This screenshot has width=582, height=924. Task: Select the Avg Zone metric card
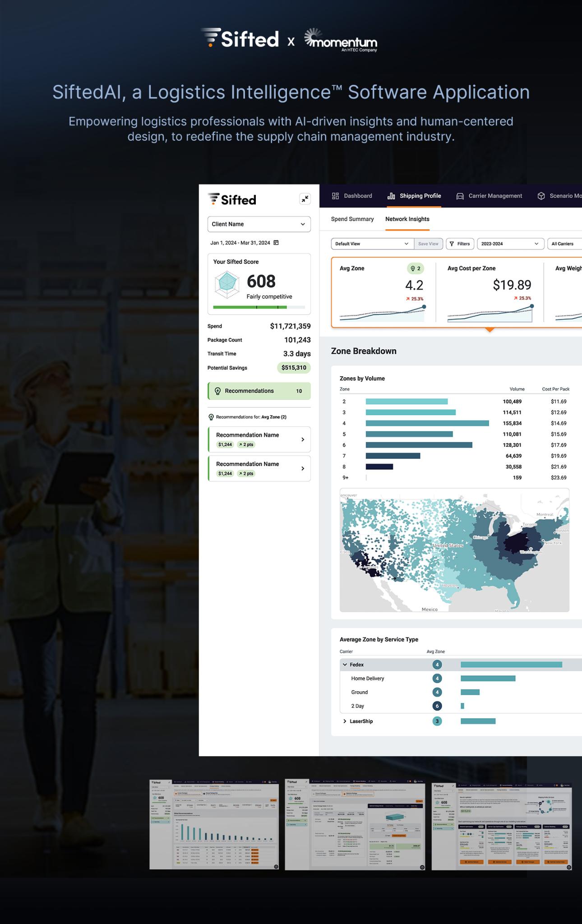pos(383,292)
